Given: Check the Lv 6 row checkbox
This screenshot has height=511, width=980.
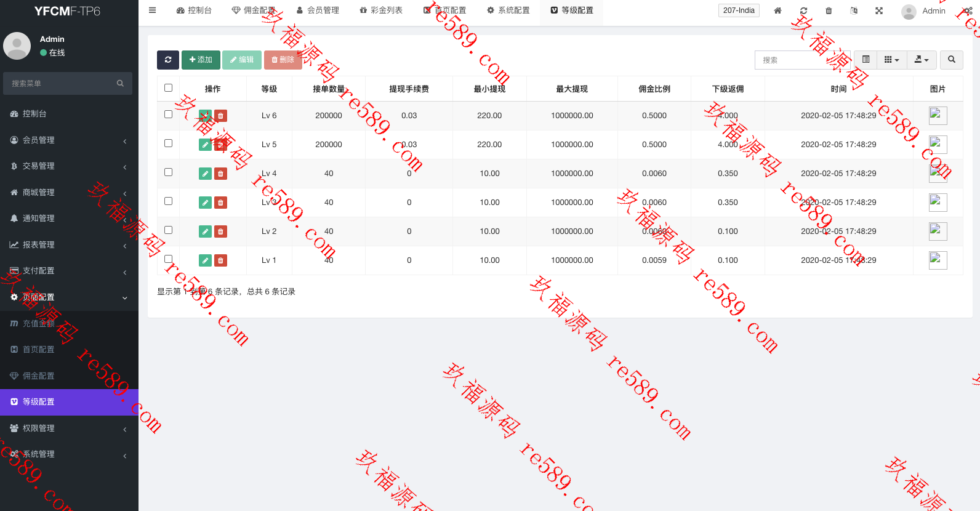Looking at the screenshot, I should pyautogui.click(x=168, y=115).
